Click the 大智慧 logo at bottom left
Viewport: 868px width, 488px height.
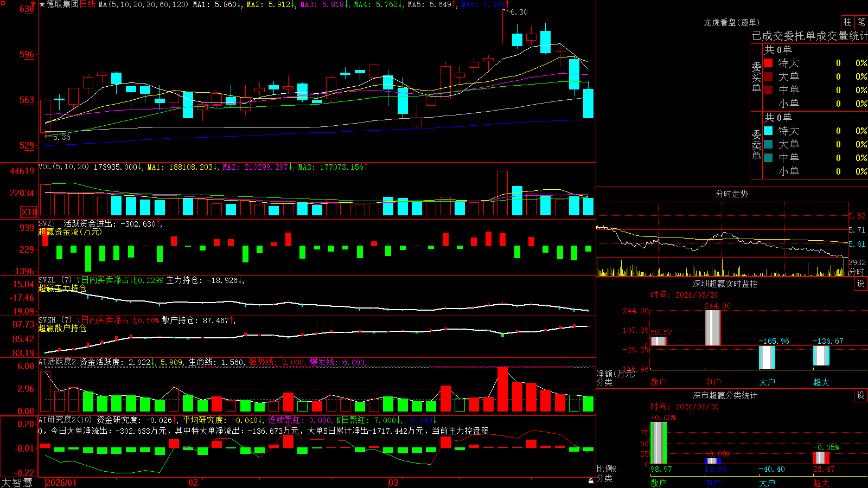[x=17, y=482]
